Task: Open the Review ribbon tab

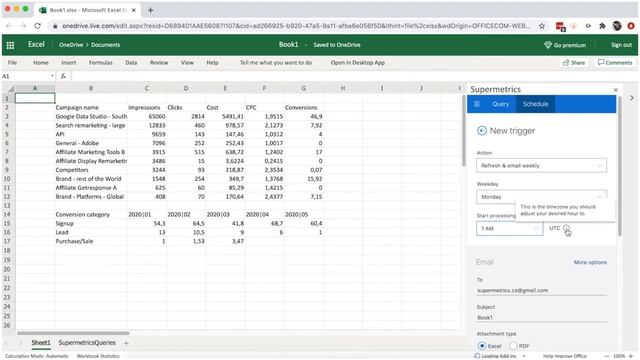Action: coord(159,63)
